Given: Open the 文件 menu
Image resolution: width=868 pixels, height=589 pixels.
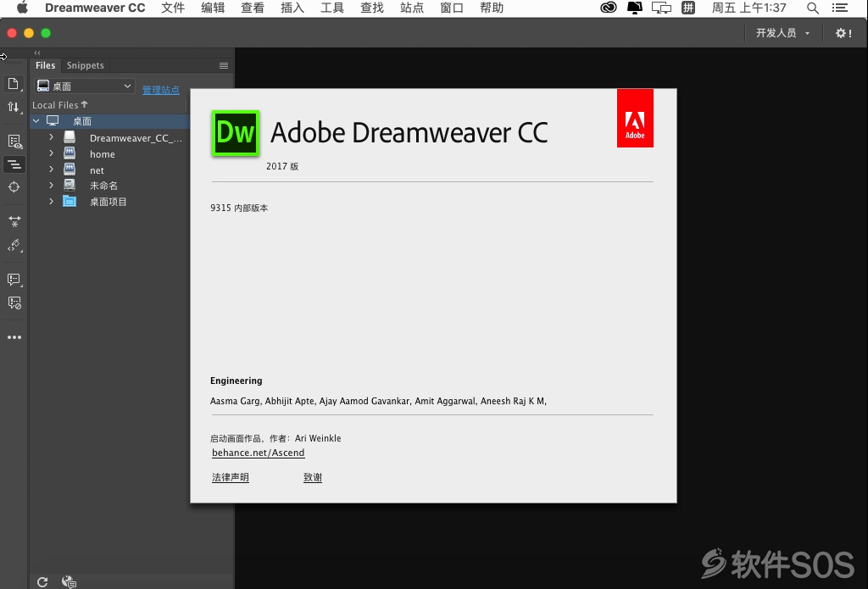Looking at the screenshot, I should click(x=173, y=8).
